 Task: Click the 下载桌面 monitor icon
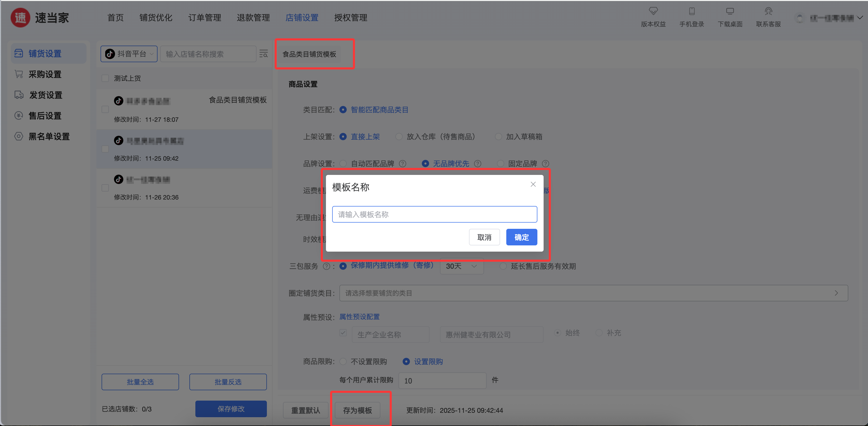coord(730,11)
